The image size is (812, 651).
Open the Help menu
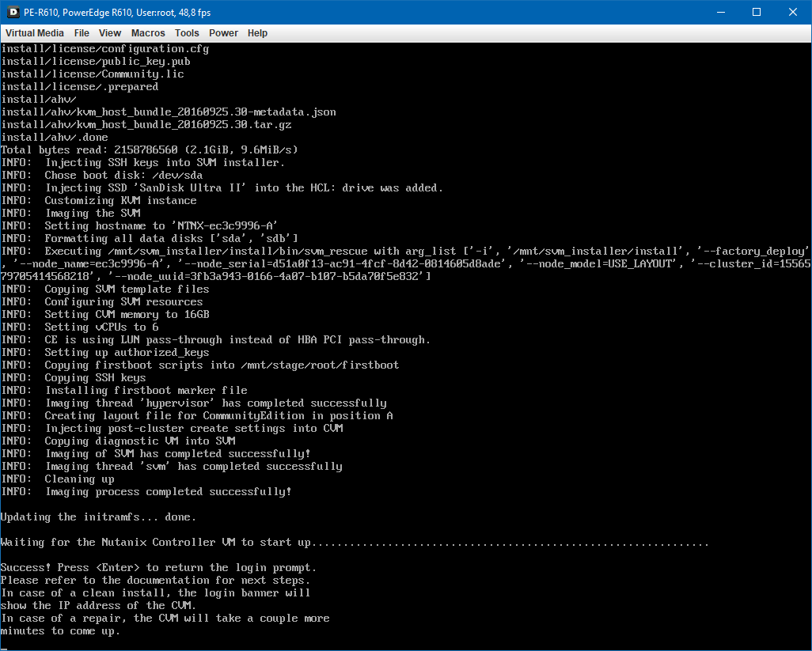coord(257,33)
